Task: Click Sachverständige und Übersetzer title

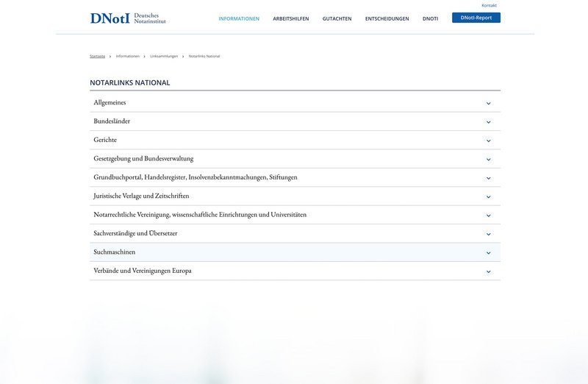Action: tap(135, 233)
